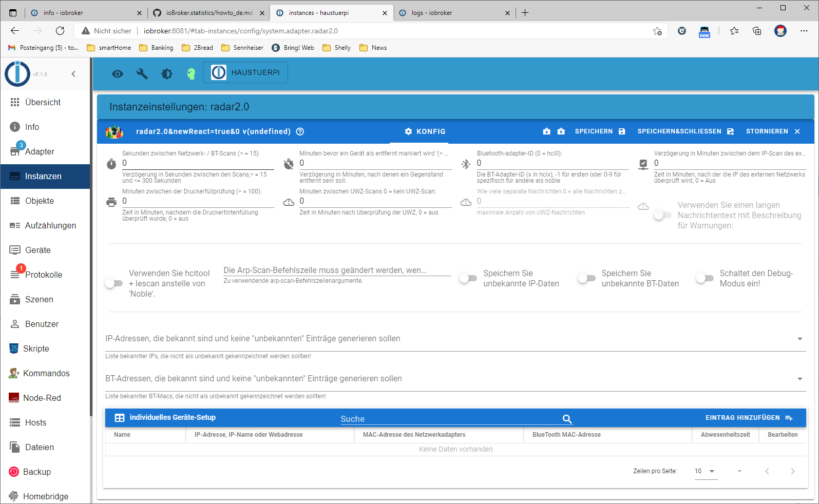Screen dimensions: 819x504
Task: Open Homebridge in sidebar
Action: point(45,496)
